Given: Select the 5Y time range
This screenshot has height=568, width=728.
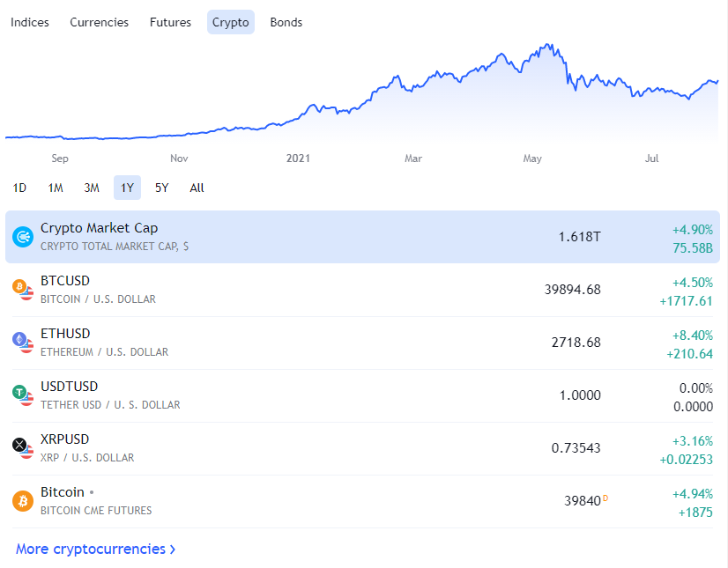Looking at the screenshot, I should (x=161, y=188).
